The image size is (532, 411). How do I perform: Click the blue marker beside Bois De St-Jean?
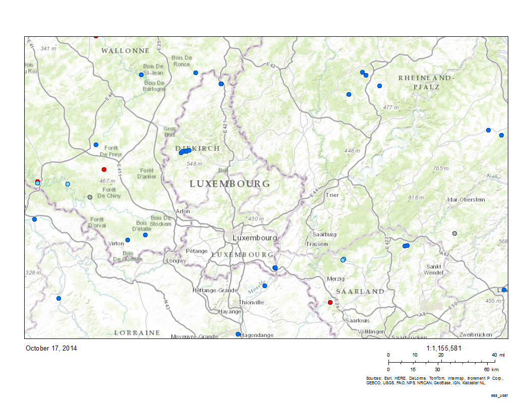(141, 75)
